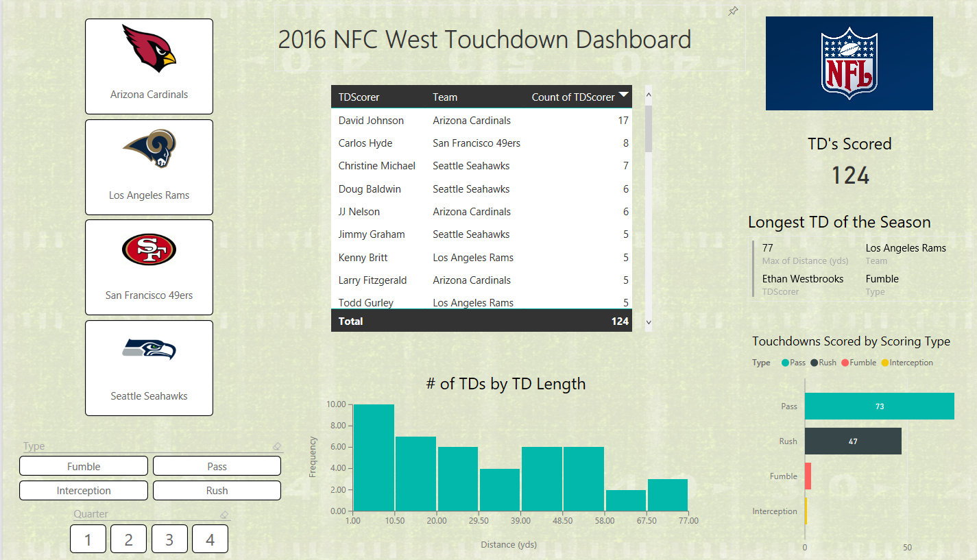Viewport: 977px width, 560px height.
Task: Filter by Pass type
Action: (217, 466)
